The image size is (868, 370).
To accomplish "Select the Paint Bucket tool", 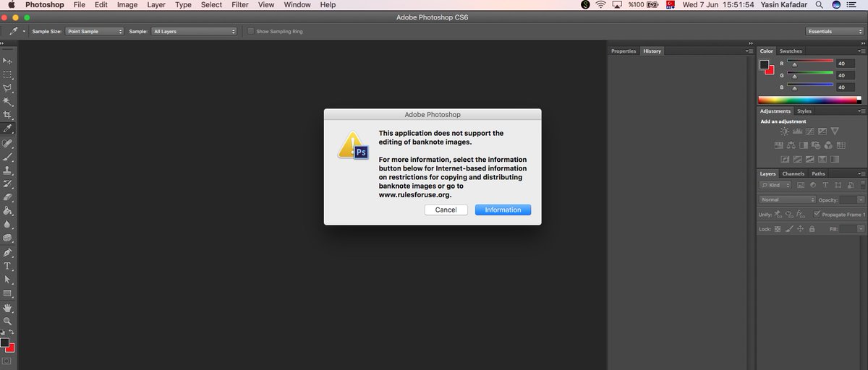I will click(7, 211).
